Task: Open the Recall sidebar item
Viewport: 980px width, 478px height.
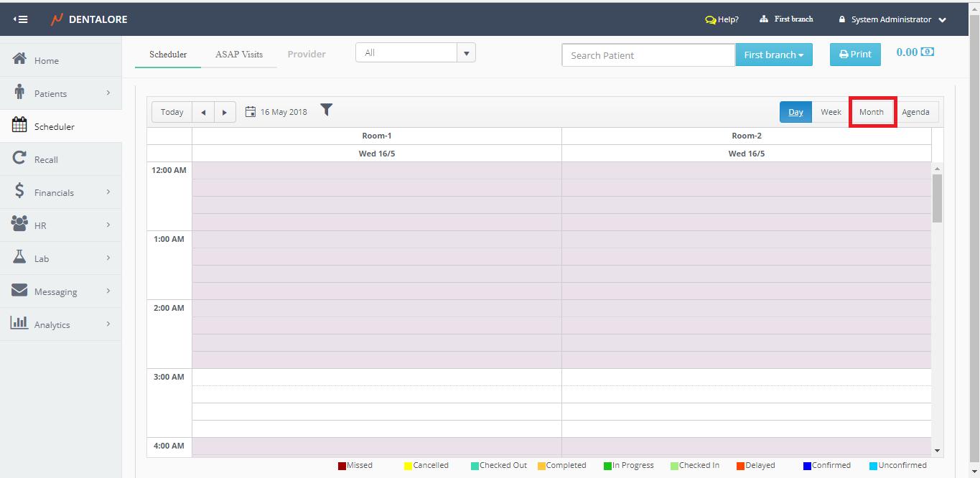Action: 46,159
